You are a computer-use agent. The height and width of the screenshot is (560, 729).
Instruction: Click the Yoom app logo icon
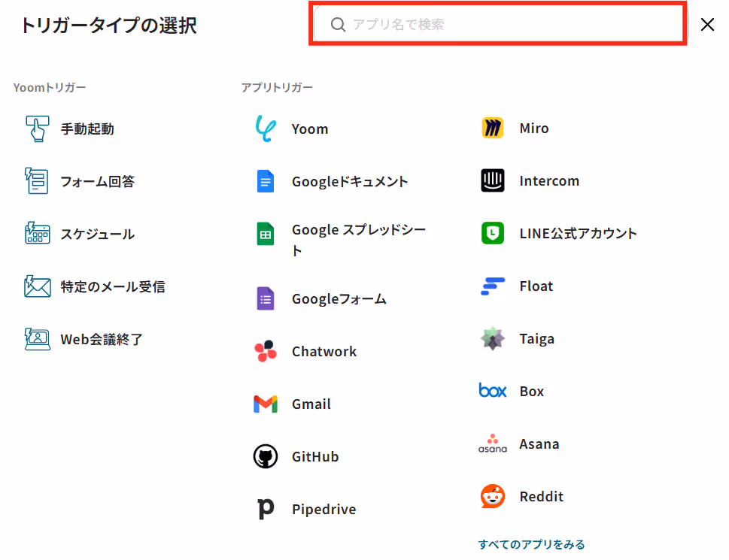(266, 129)
